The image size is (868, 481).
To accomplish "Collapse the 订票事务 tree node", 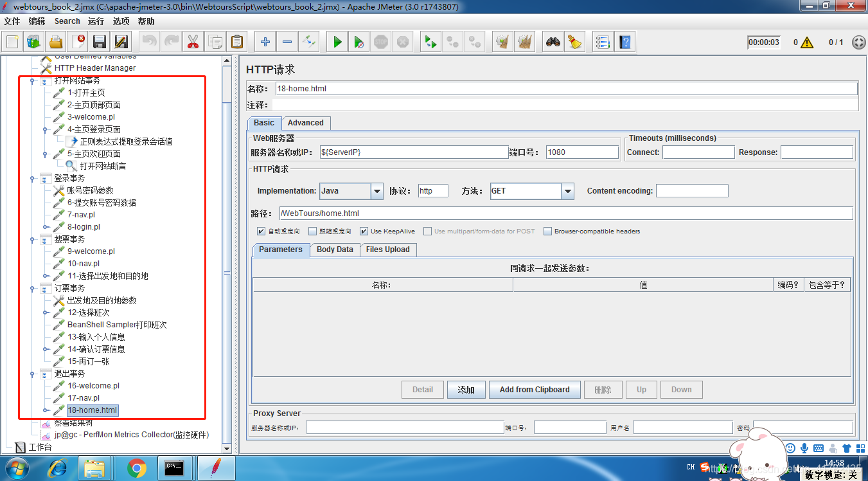I will pos(32,289).
